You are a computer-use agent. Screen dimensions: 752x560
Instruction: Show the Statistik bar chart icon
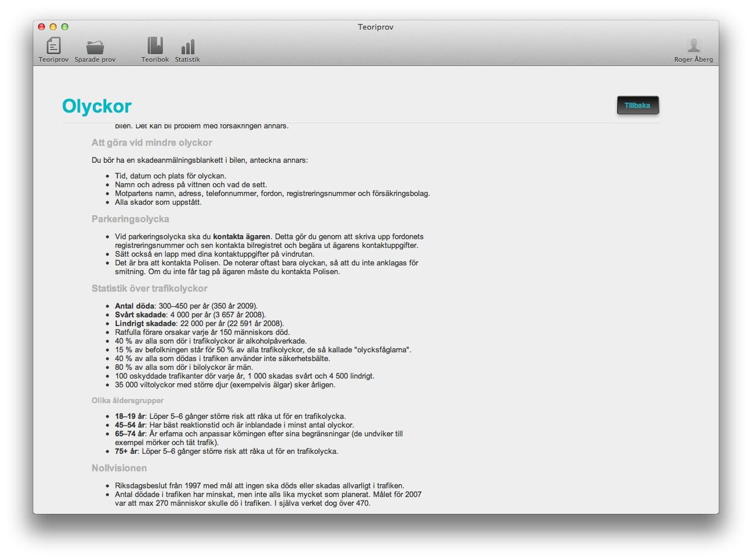pyautogui.click(x=187, y=47)
